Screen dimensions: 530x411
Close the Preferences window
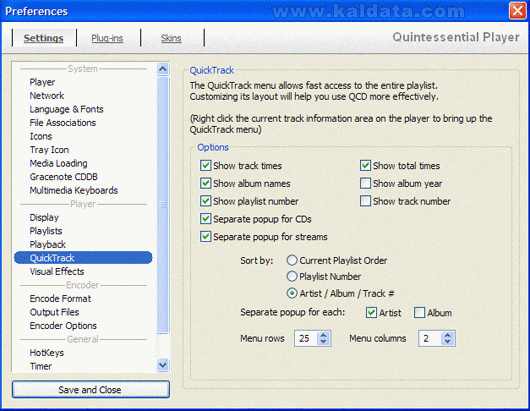[518, 11]
